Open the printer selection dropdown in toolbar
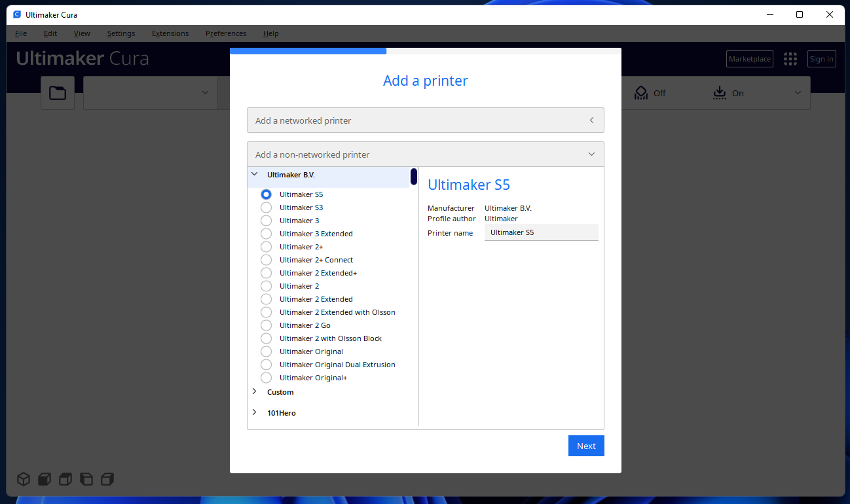Image resolution: width=850 pixels, height=504 pixels. tap(150, 93)
